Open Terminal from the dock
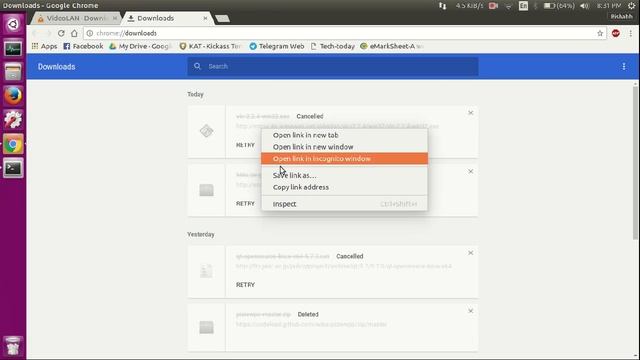The width and height of the screenshot is (640, 360). [13, 168]
